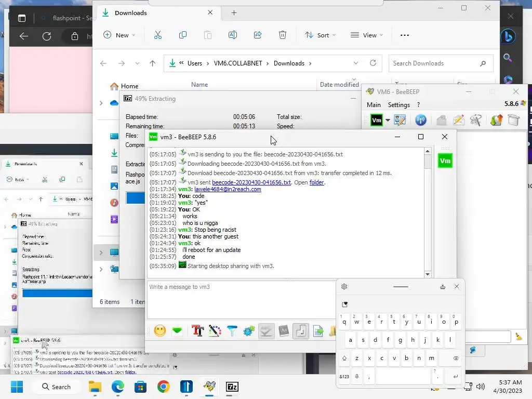Open the Main menu in VM6 BeeBEEP

point(374,105)
